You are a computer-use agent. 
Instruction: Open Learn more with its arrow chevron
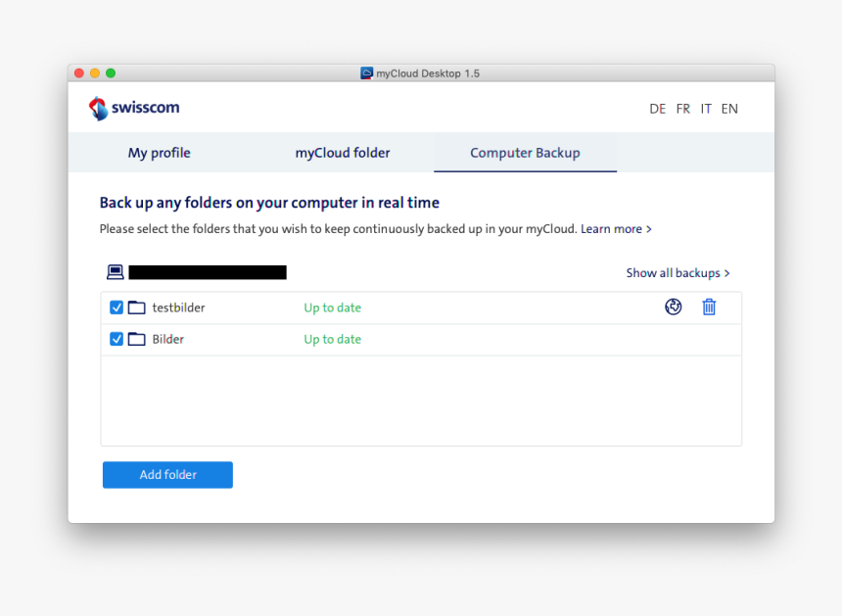pyautogui.click(x=647, y=228)
